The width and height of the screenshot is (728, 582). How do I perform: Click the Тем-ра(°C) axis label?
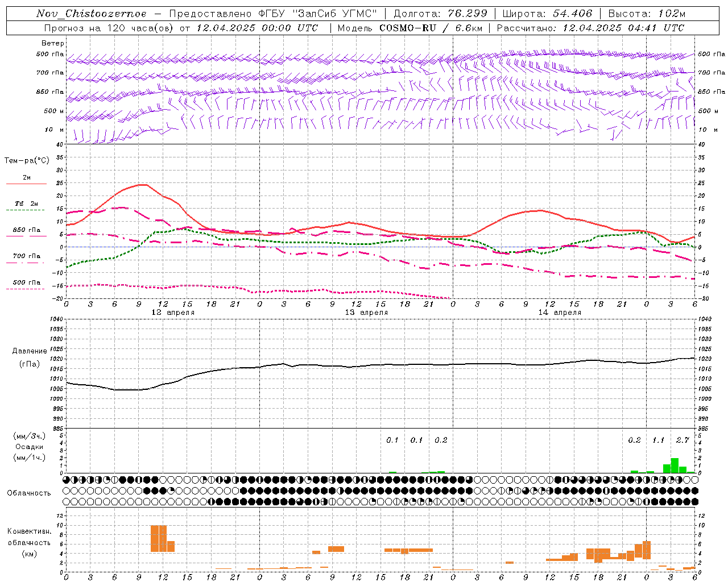pos(27,160)
